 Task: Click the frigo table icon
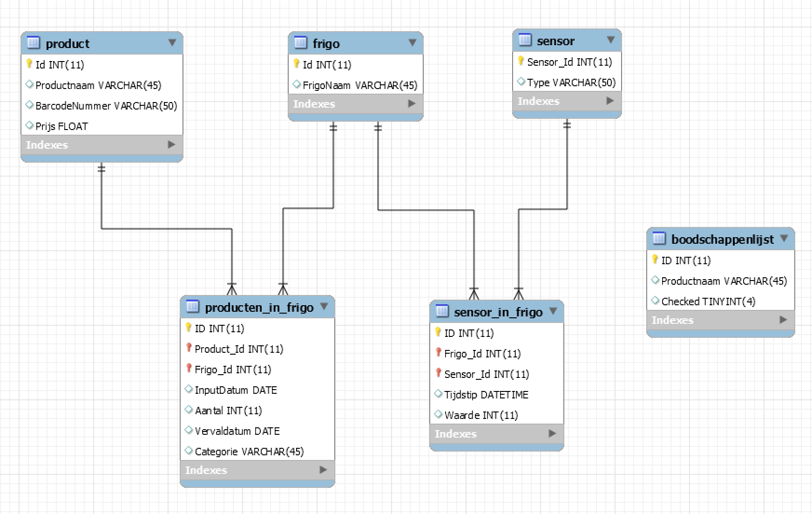click(301, 43)
